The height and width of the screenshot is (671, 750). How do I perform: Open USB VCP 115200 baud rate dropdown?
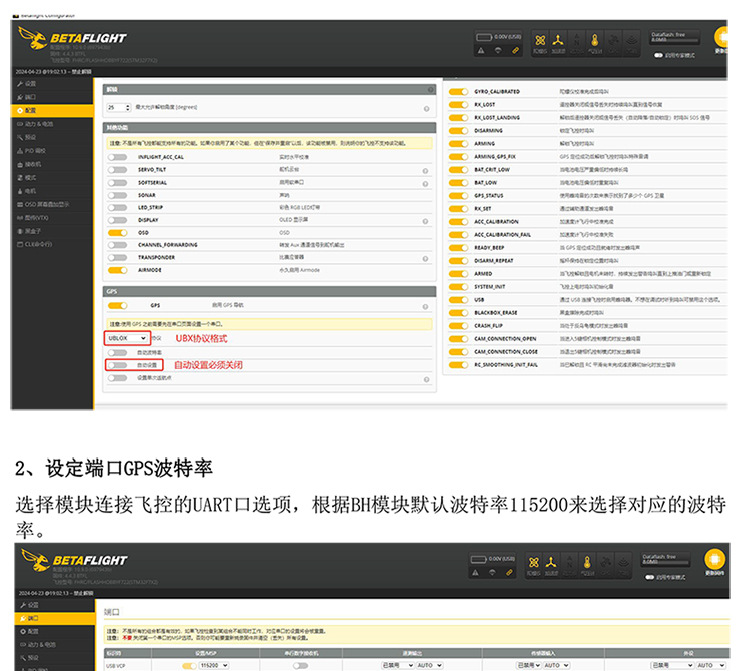(x=214, y=665)
